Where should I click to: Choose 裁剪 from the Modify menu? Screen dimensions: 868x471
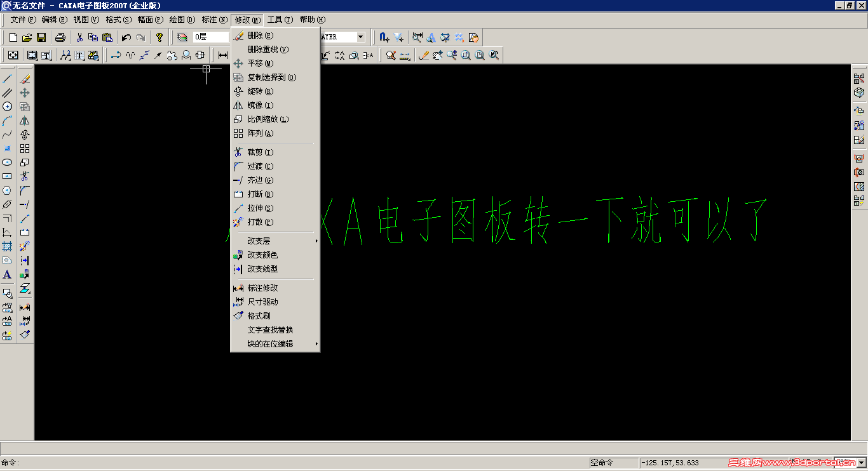pos(275,152)
